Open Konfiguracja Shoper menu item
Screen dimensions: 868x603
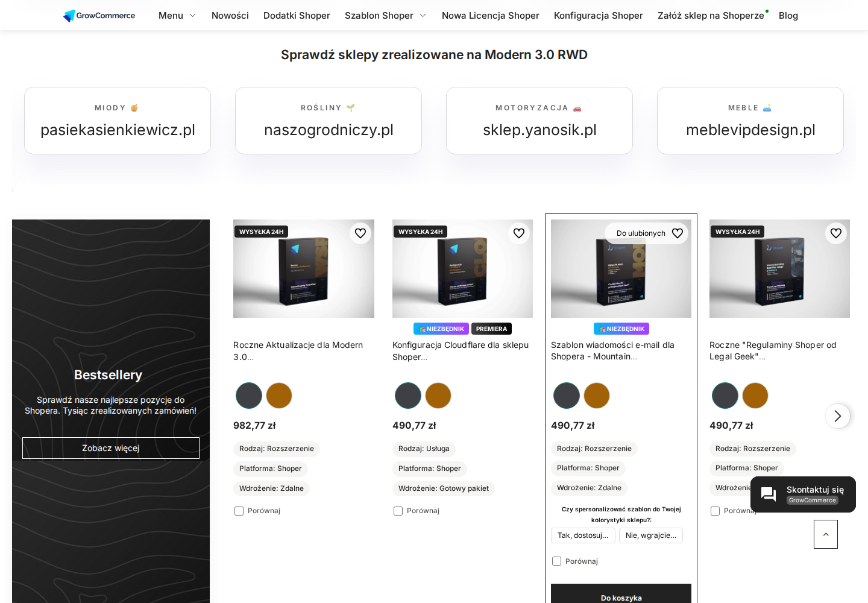(x=599, y=16)
